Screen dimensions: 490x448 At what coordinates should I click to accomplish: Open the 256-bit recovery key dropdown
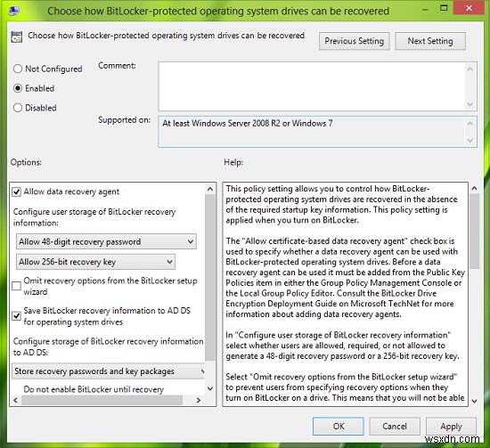95,262
